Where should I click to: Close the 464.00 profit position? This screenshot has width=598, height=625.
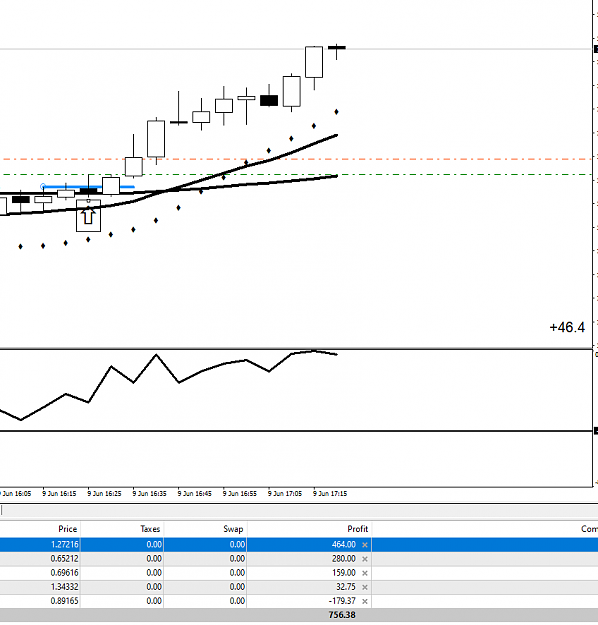click(364, 545)
